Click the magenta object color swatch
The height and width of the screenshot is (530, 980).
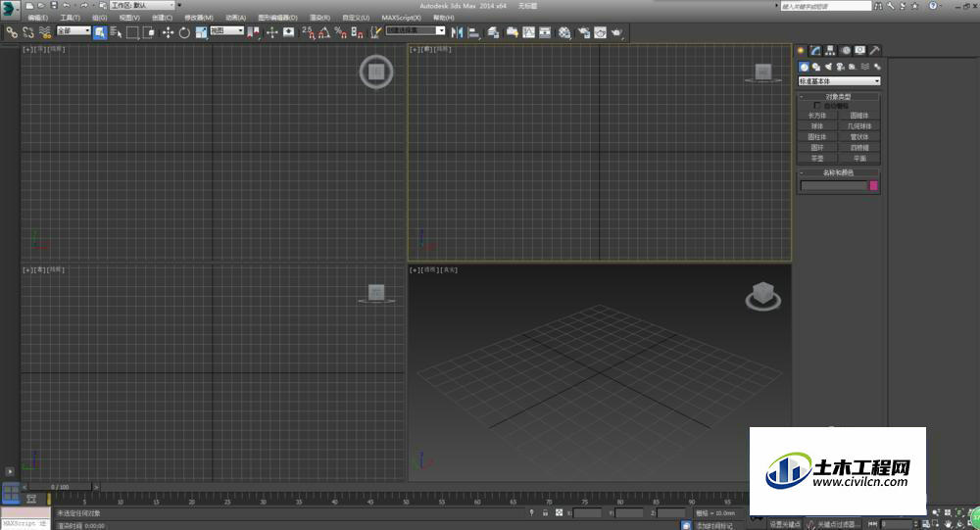click(874, 185)
